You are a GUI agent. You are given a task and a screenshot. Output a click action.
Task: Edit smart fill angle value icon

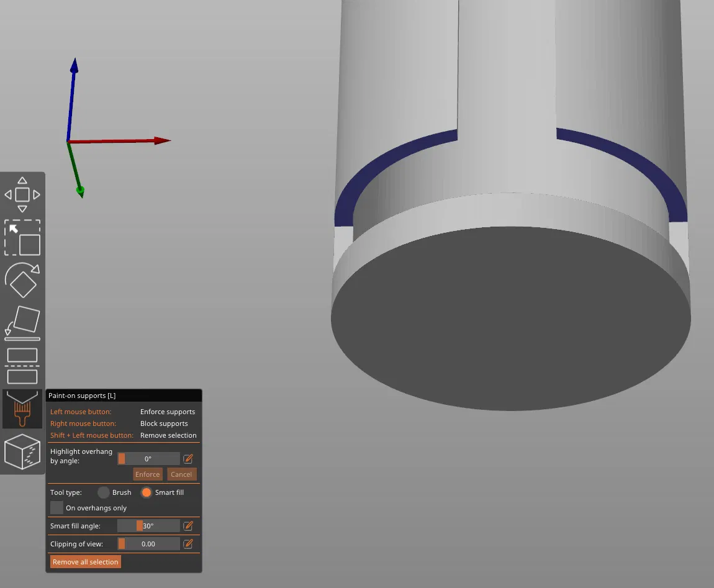[188, 526]
